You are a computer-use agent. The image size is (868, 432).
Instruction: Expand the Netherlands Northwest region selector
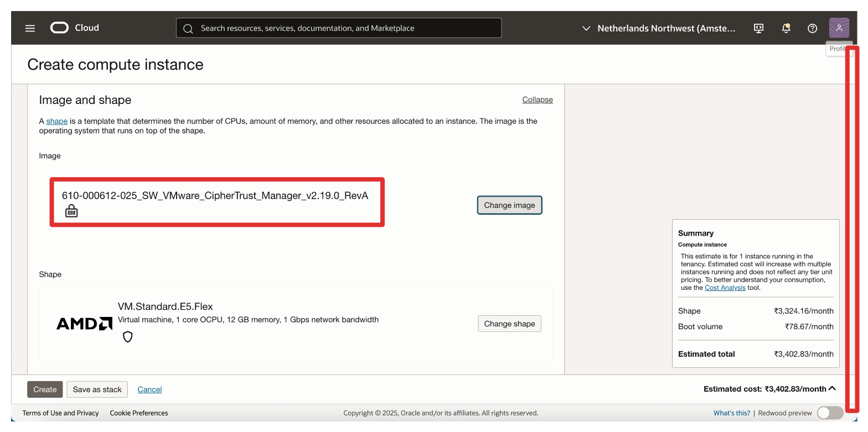(659, 28)
